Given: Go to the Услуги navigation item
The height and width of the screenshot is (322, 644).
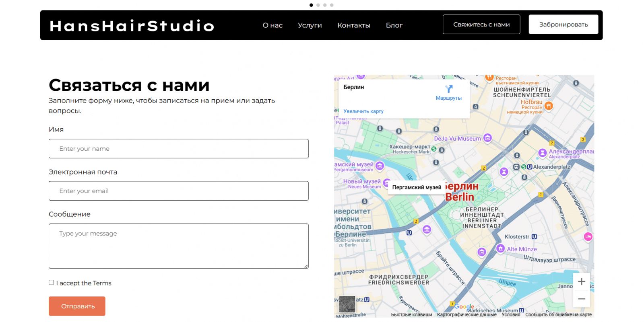Looking at the screenshot, I should [x=310, y=25].
